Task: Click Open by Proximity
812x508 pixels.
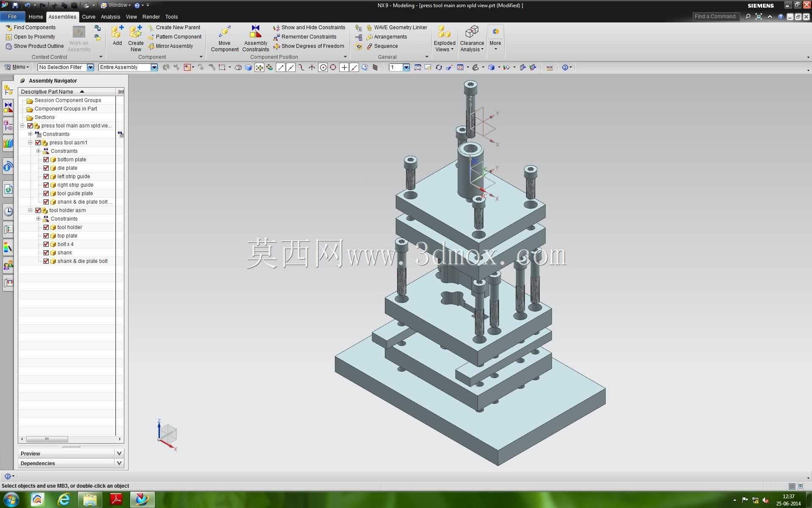Action: click(x=30, y=37)
